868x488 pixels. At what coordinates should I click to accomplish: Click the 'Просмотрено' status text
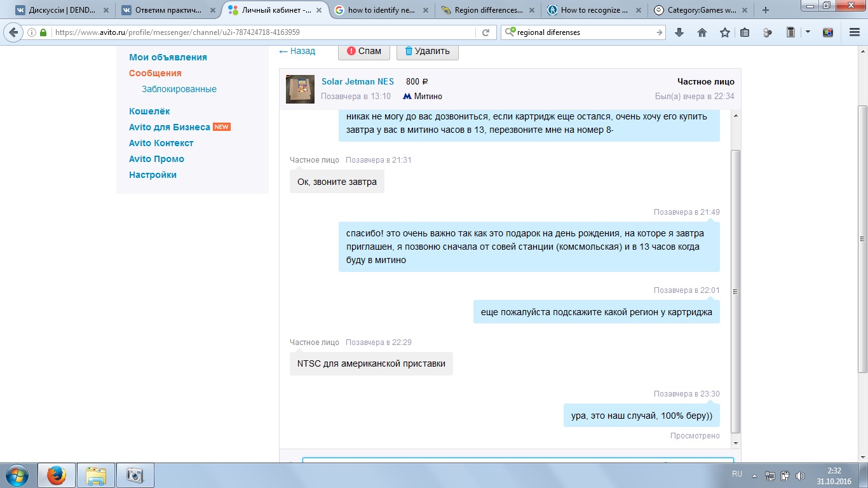tap(695, 436)
